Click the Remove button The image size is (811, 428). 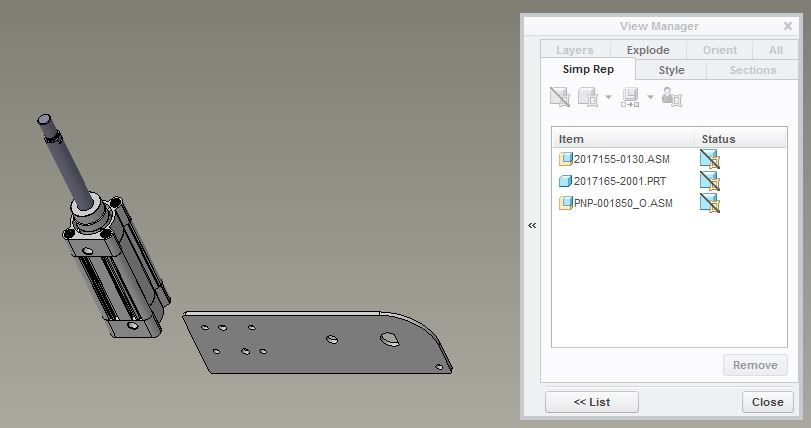pos(755,365)
